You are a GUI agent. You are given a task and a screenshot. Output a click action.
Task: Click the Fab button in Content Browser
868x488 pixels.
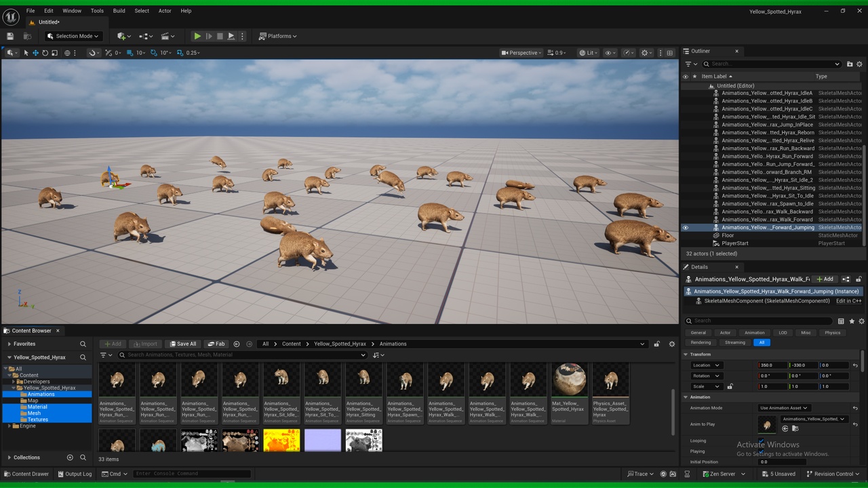(216, 344)
